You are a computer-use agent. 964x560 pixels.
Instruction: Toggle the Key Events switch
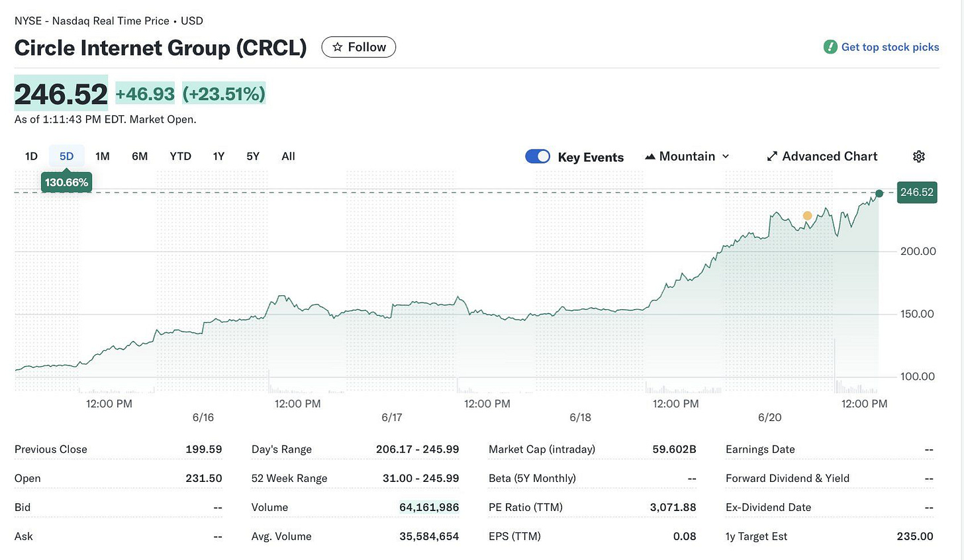point(538,156)
